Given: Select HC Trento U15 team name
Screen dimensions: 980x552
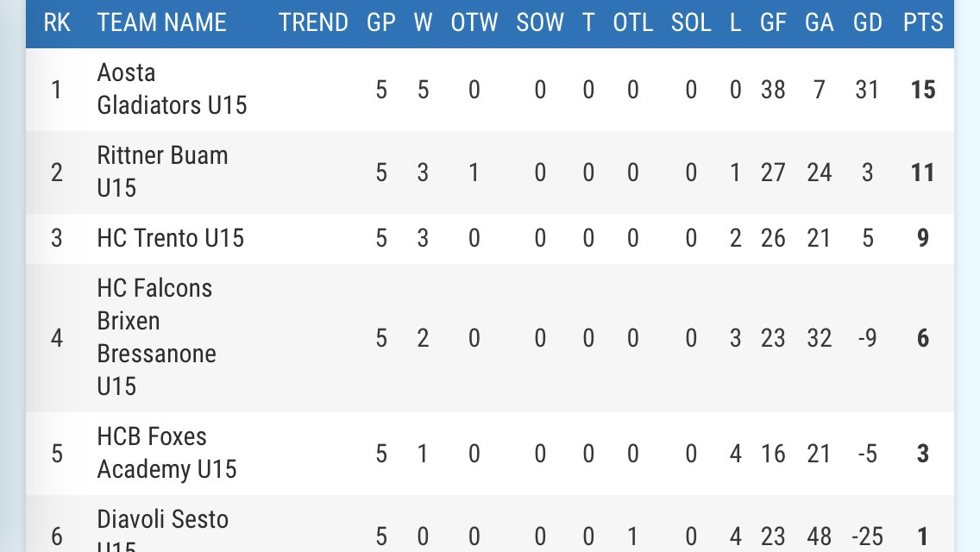Looking at the screenshot, I should click(x=171, y=238).
